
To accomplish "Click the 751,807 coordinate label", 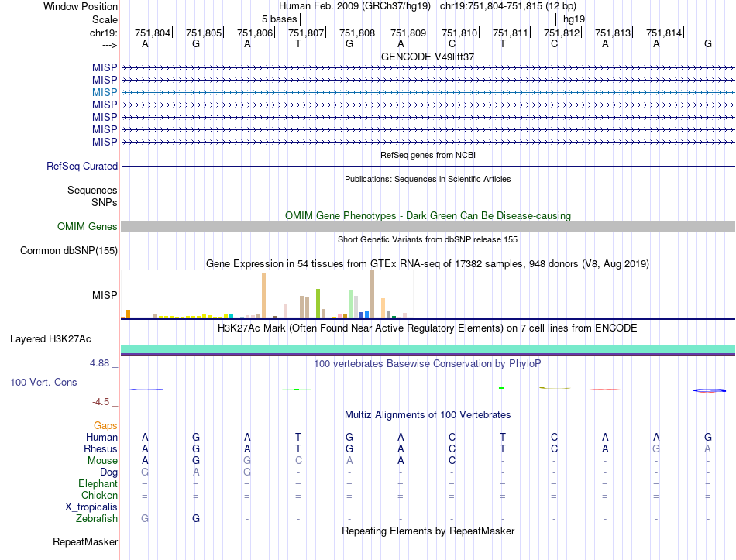I will tap(306, 33).
